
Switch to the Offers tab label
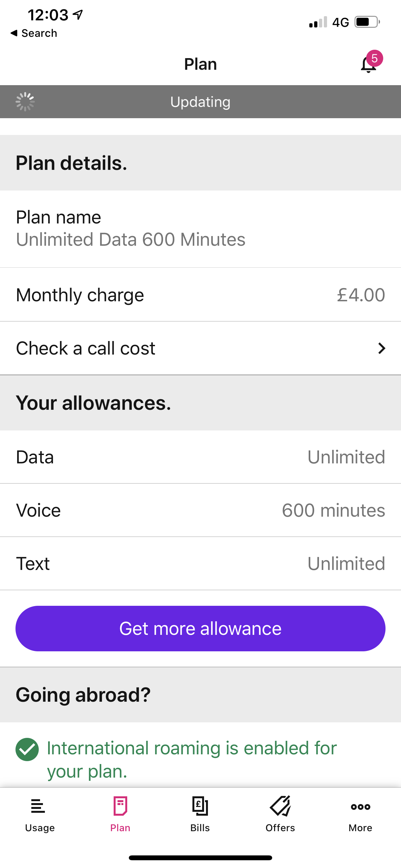[x=280, y=828]
